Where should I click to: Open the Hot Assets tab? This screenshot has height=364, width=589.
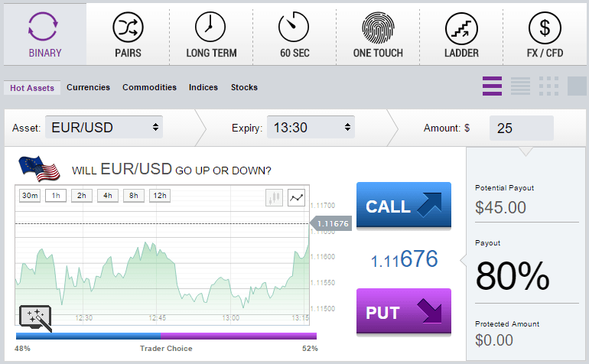pyautogui.click(x=32, y=88)
